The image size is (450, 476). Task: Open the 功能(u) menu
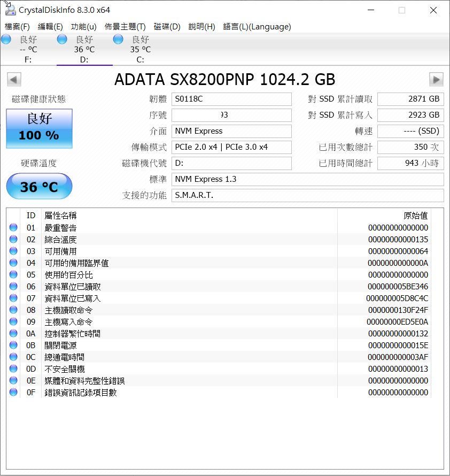[83, 27]
